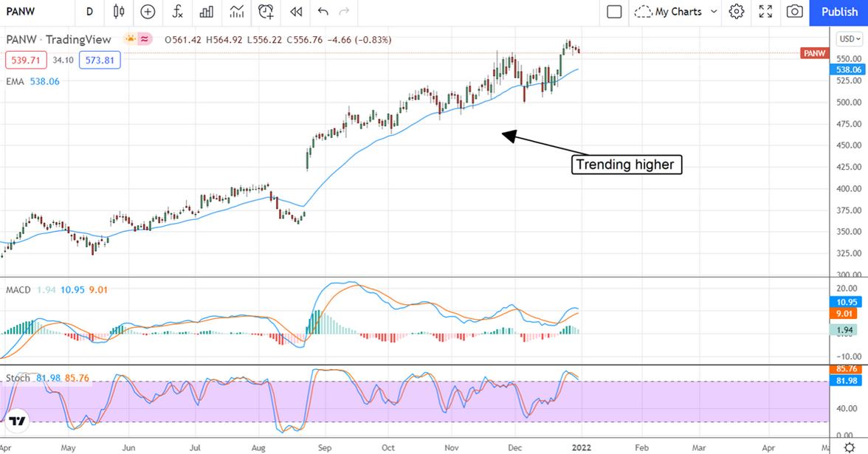The width and height of the screenshot is (868, 454).
Task: Click the 1.94 histogram axis label
Action: [844, 330]
